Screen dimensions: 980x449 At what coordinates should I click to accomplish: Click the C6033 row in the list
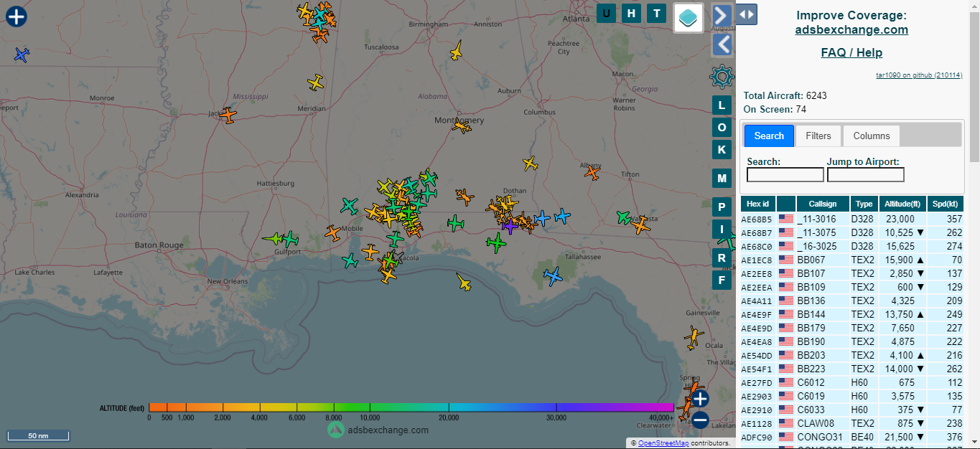tap(852, 410)
